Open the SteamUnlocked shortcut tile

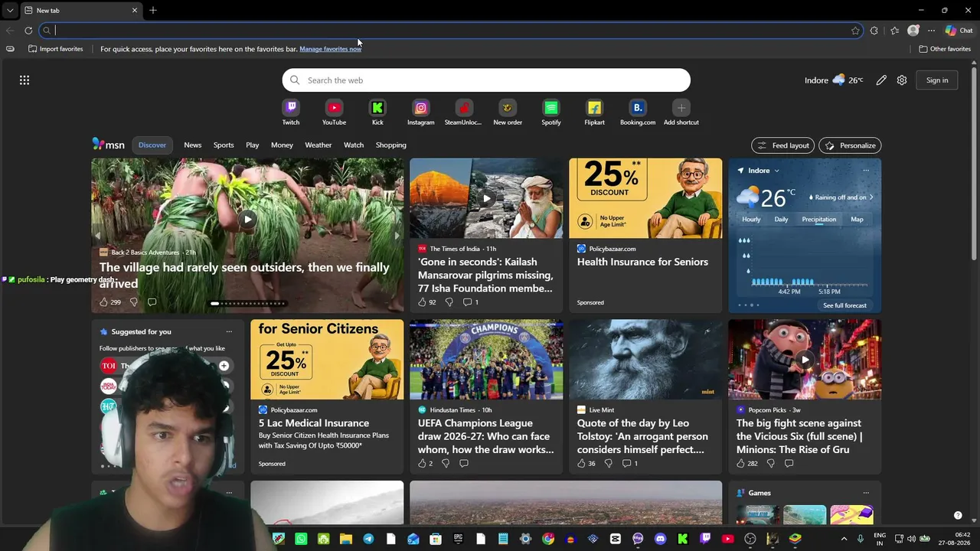point(463,112)
